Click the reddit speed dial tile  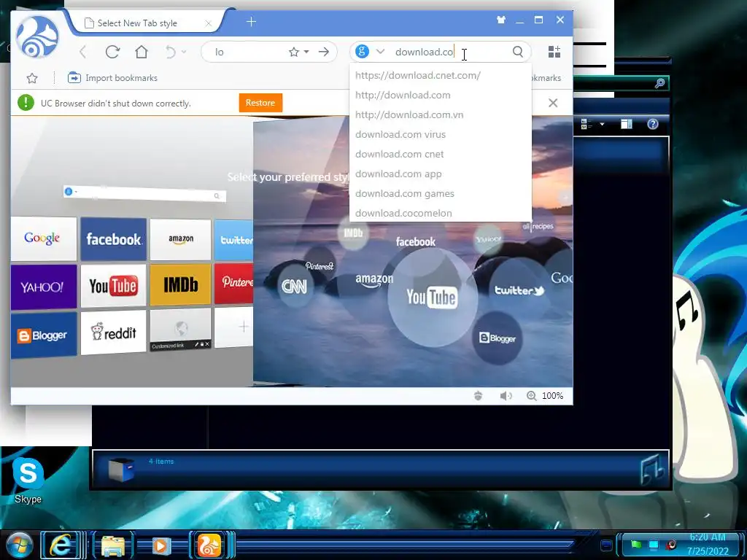tap(113, 332)
